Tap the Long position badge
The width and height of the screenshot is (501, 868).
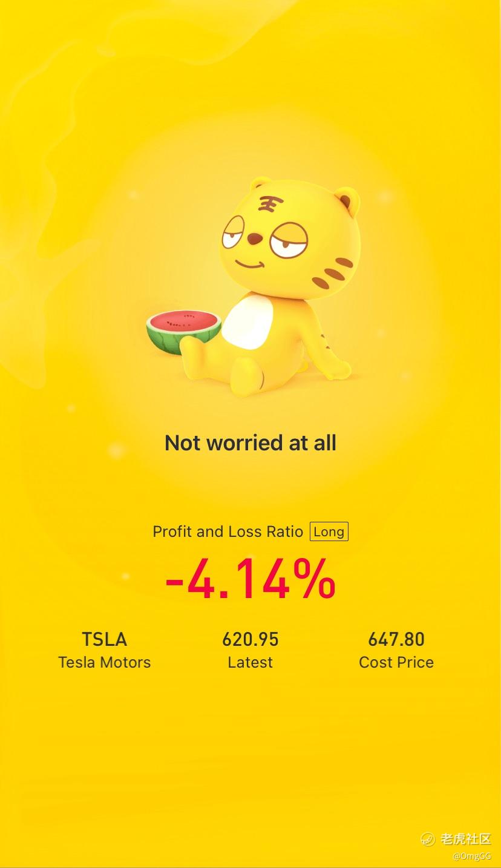click(x=329, y=531)
